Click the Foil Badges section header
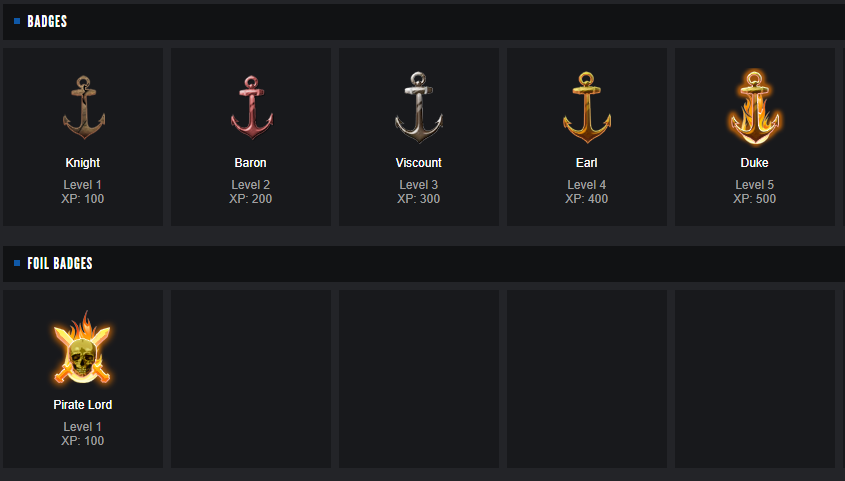Image resolution: width=845 pixels, height=481 pixels. tap(60, 263)
